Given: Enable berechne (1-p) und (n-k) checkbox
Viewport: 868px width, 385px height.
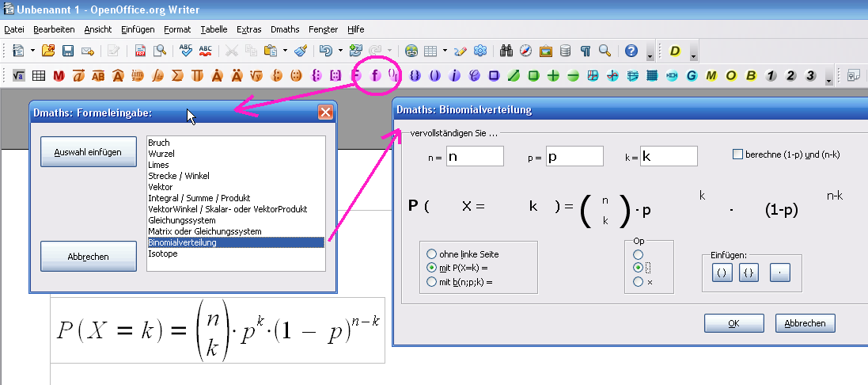Looking at the screenshot, I should [x=737, y=154].
